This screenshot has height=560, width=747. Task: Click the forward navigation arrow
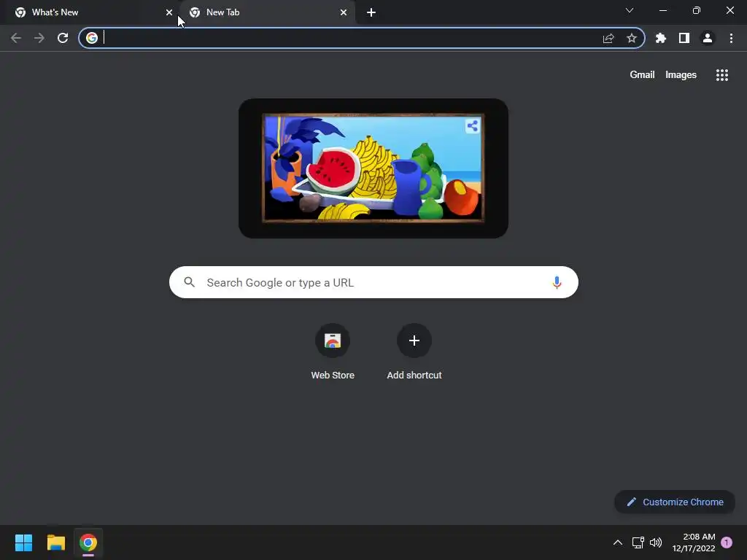click(x=39, y=38)
